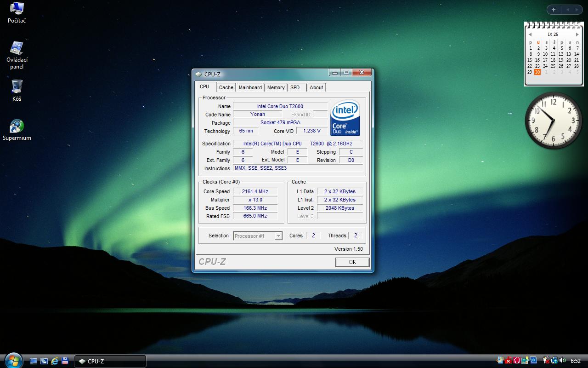This screenshot has width=588, height=368.
Task: Click the L1 Data value 2 x 32 KBytes
Action: tap(340, 191)
